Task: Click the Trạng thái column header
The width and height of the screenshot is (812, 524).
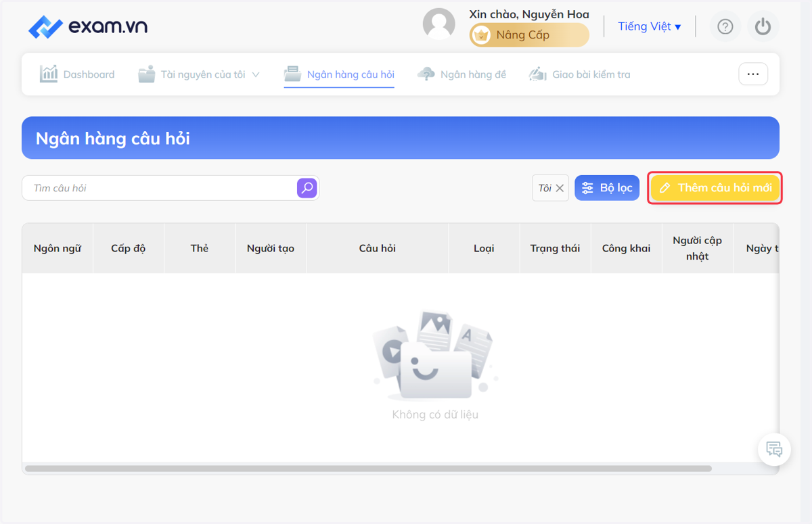Action: pyautogui.click(x=555, y=248)
